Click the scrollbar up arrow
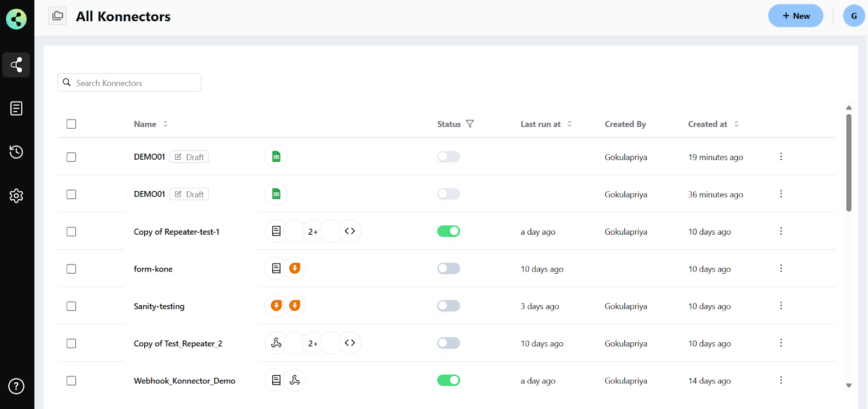The image size is (868, 409). point(849,108)
